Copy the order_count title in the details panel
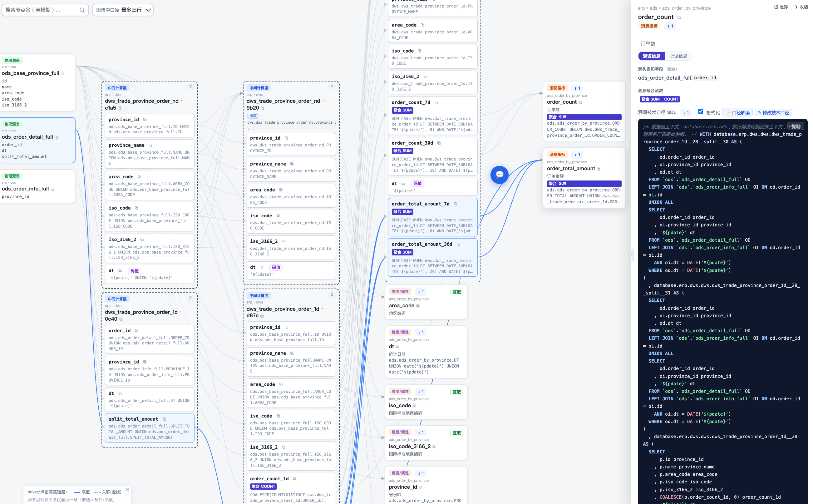813x504 pixels. pos(679,17)
